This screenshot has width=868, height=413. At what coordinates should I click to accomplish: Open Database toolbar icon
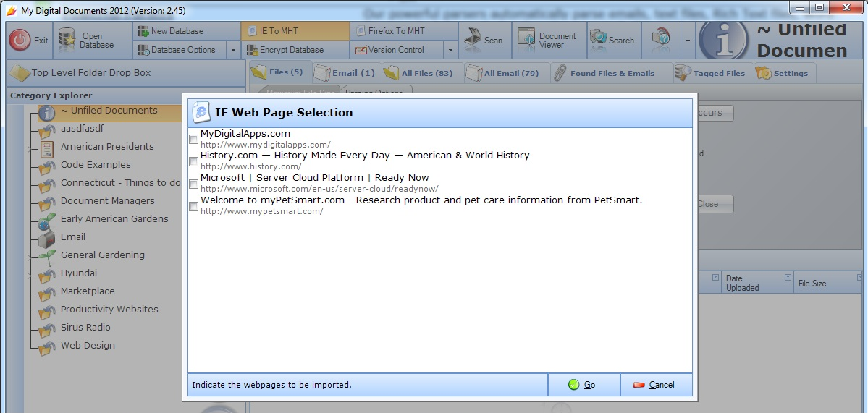[67, 41]
